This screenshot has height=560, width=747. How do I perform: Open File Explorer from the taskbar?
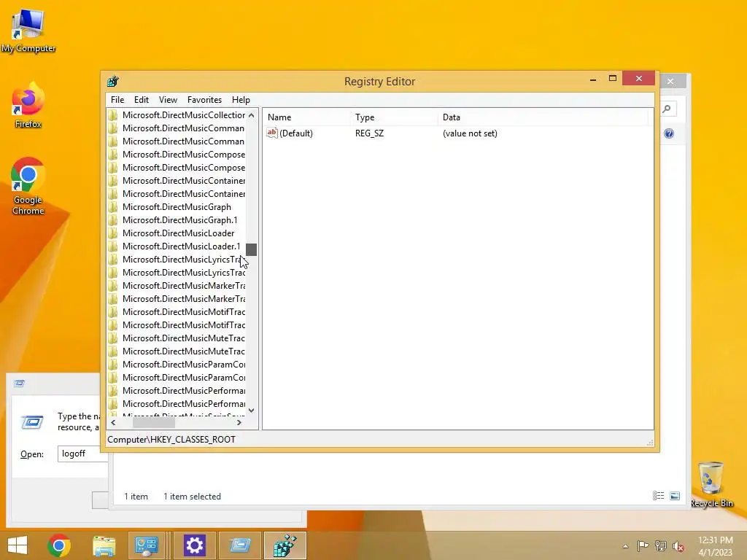point(104,545)
